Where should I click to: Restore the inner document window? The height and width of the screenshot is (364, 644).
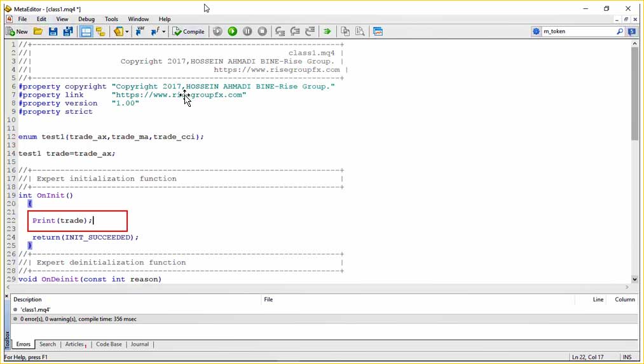[626, 19]
